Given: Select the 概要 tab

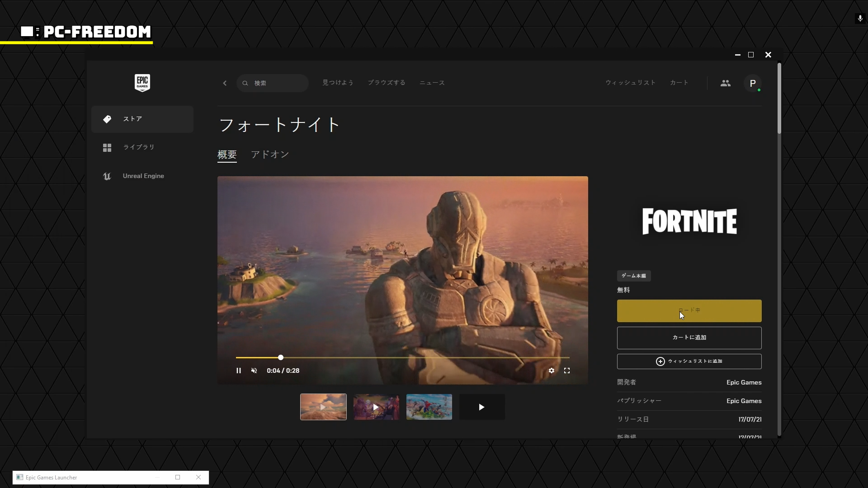Looking at the screenshot, I should (x=227, y=155).
